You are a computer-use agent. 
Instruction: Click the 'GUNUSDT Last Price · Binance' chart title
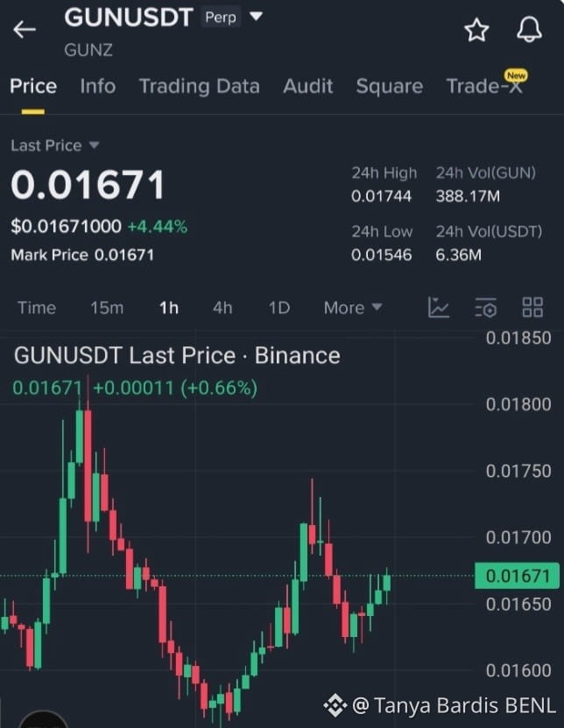click(x=177, y=355)
